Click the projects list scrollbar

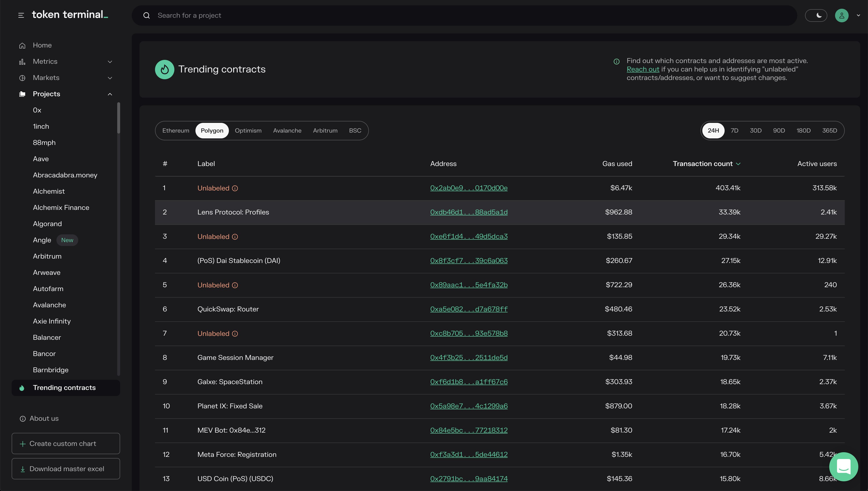coord(118,118)
